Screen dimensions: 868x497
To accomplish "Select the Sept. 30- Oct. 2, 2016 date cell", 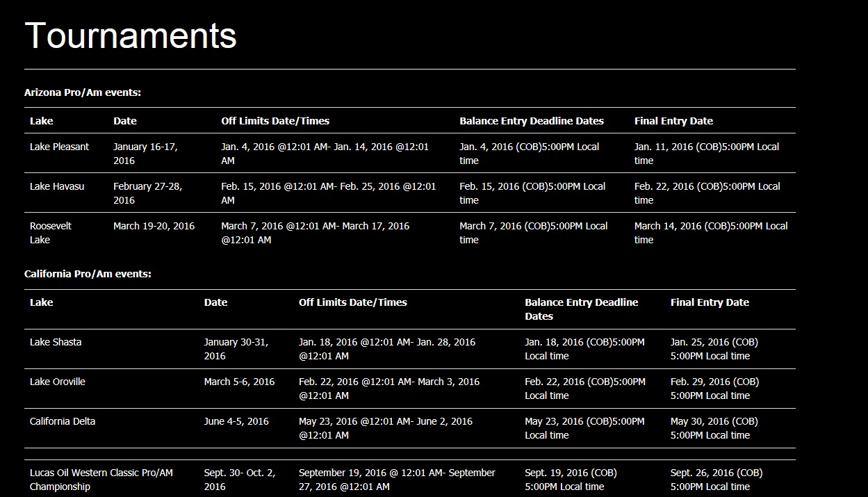I will click(240, 480).
